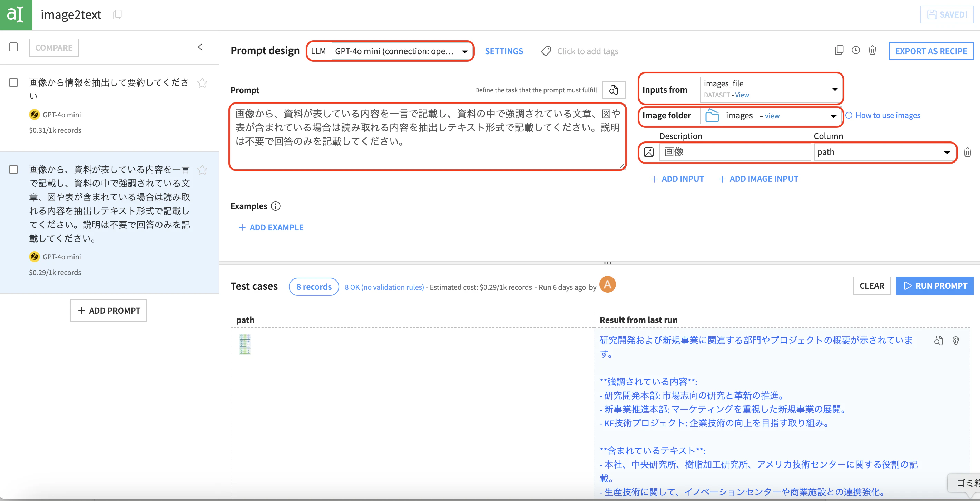Screen dimensions: 980x501
Task: Open the Examples info icon
Action: (275, 206)
